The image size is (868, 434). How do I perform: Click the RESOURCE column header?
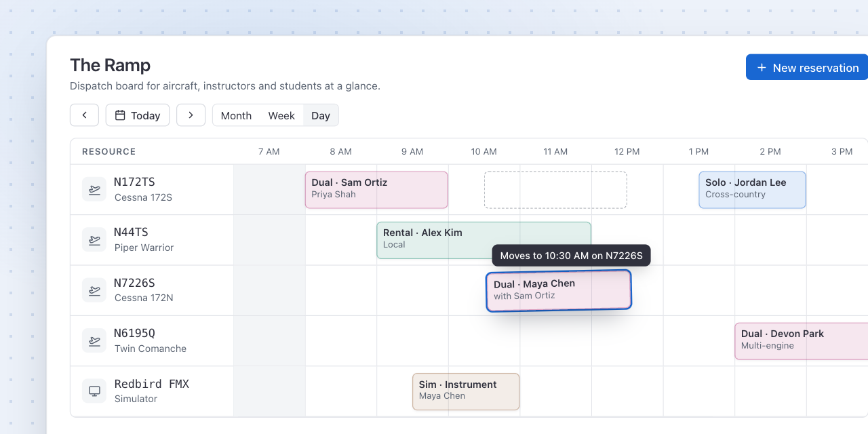tap(108, 152)
